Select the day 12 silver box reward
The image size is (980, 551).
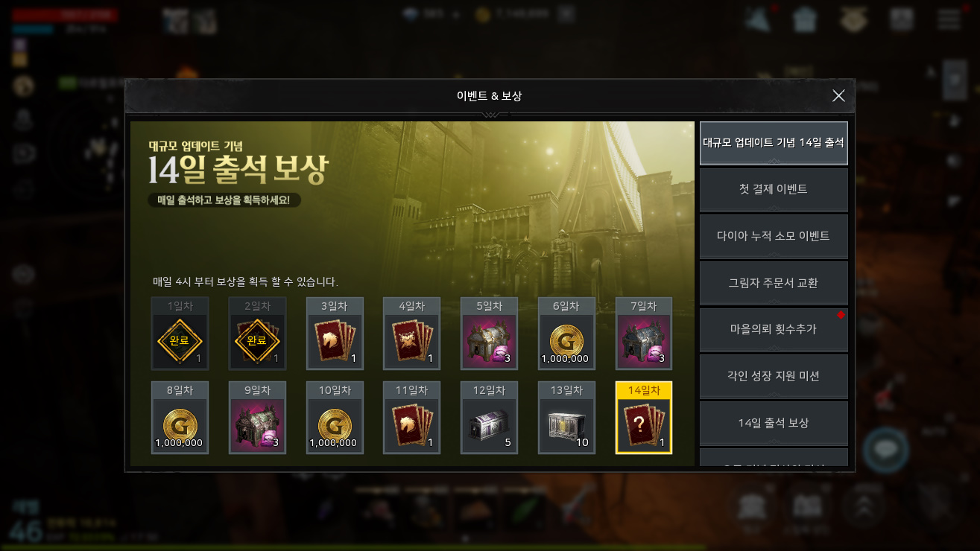click(489, 418)
